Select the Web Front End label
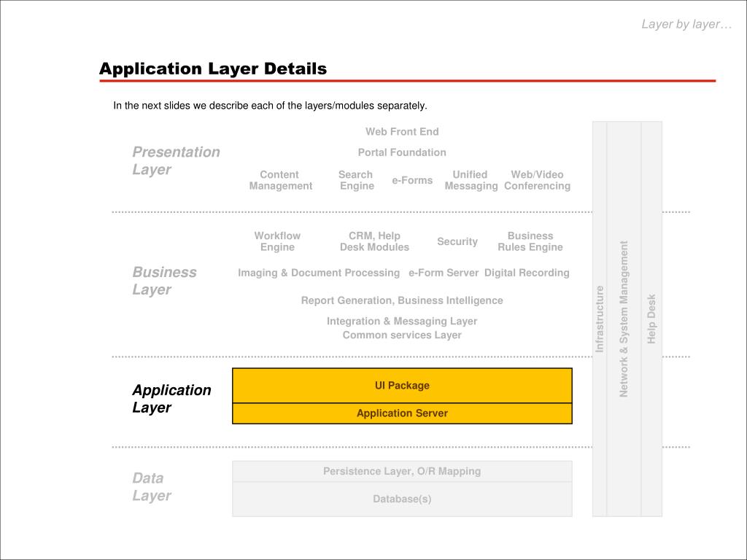This screenshot has width=747, height=560. click(402, 131)
